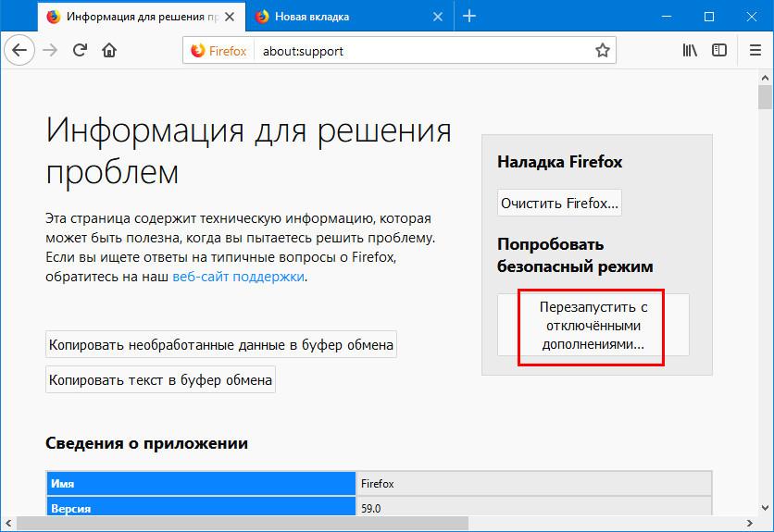Bookmark this page with the star icon
This screenshot has height=532, width=774.
pos(602,50)
